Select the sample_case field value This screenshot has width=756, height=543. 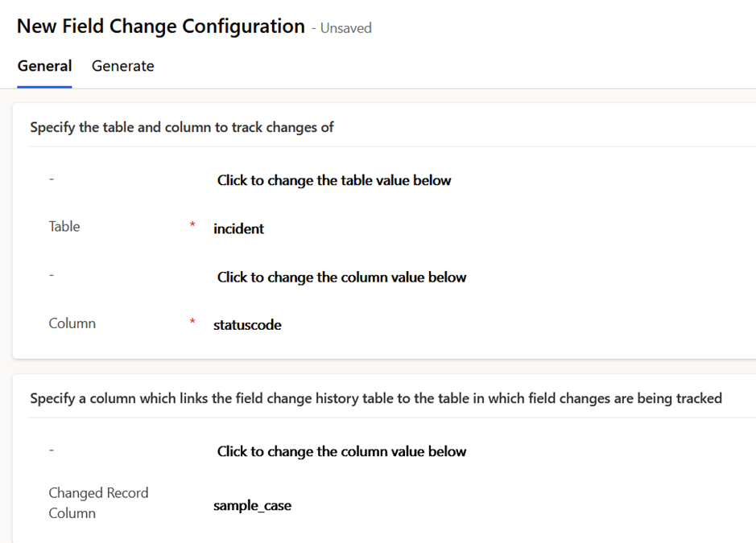point(252,506)
